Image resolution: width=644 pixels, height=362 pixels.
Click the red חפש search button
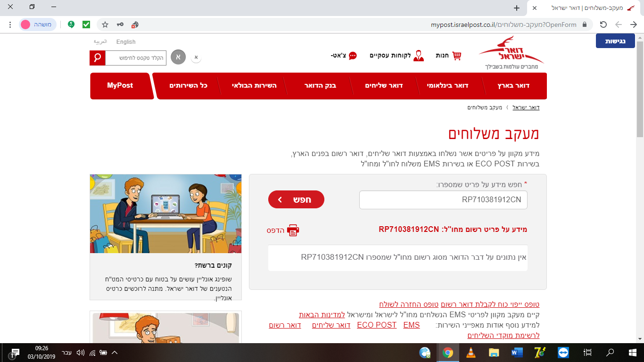click(296, 199)
